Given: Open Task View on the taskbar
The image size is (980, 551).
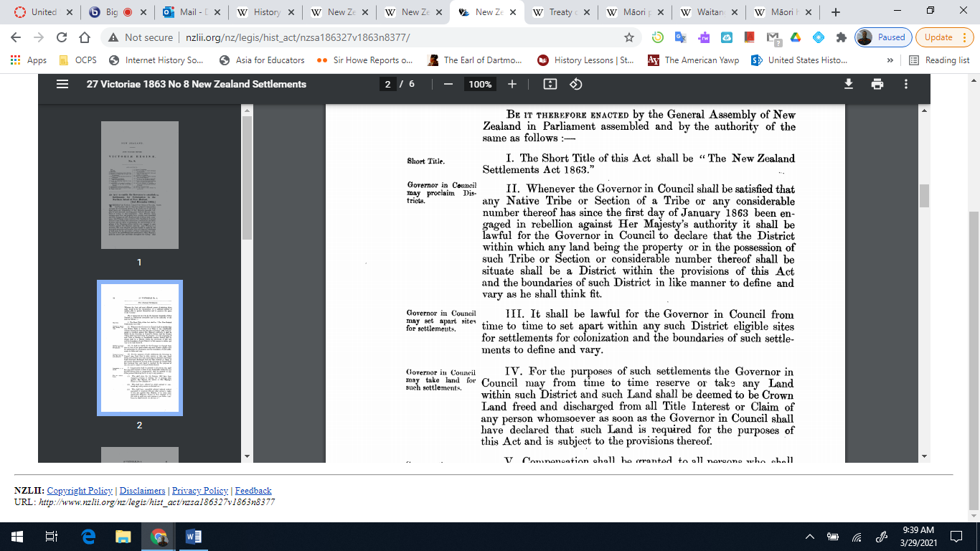Looking at the screenshot, I should pyautogui.click(x=52, y=536).
